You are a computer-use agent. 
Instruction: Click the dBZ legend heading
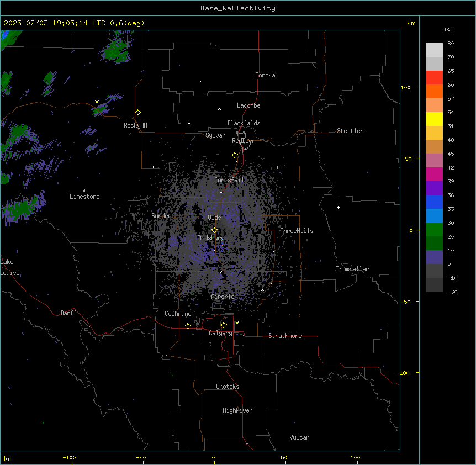point(447,30)
